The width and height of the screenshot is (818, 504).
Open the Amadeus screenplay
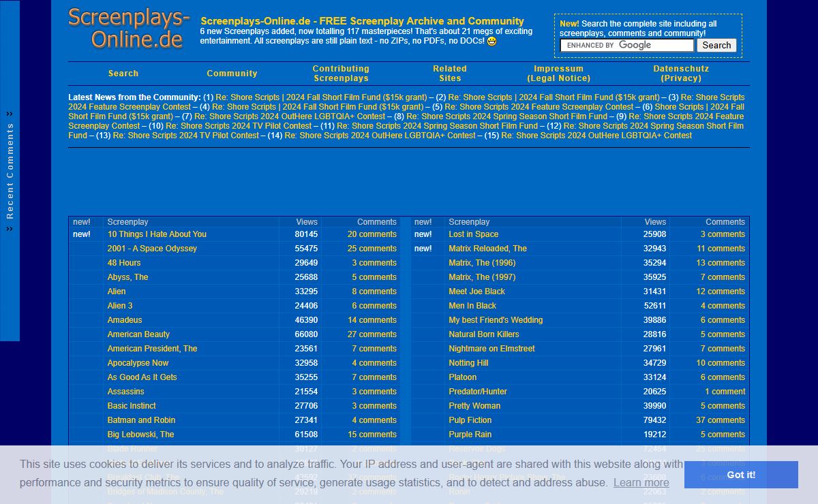click(125, 320)
